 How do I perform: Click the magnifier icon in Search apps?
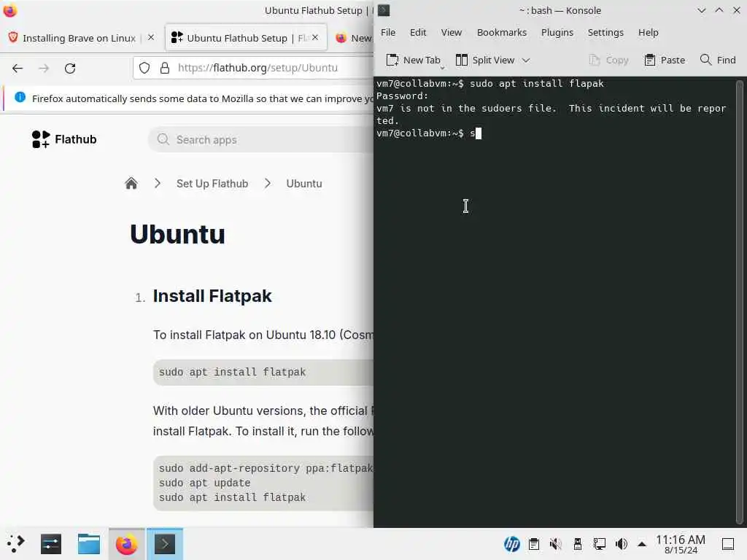coord(163,139)
